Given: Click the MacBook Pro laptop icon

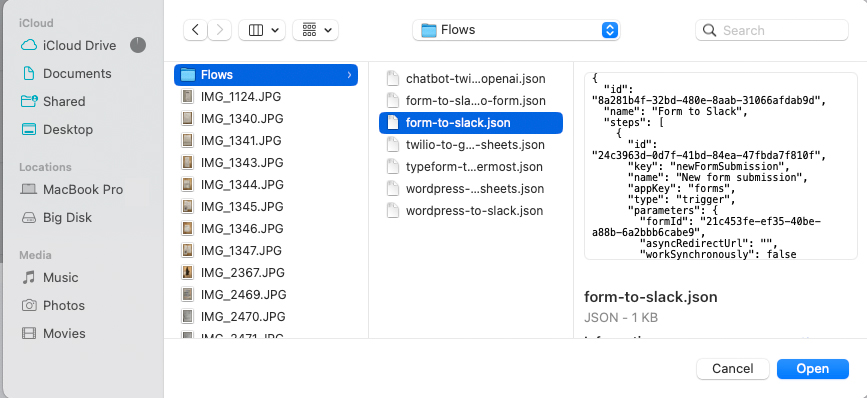Looking at the screenshot, I should (x=29, y=190).
